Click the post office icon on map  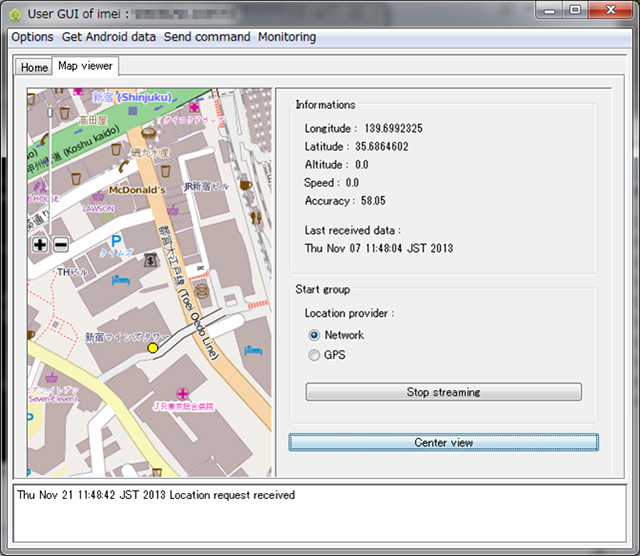[202, 291]
